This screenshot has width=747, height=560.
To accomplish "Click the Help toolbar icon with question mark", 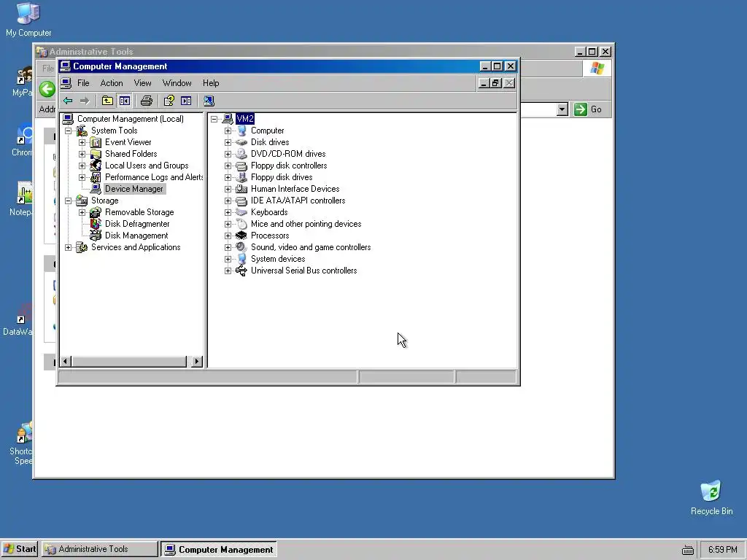I will [x=169, y=101].
